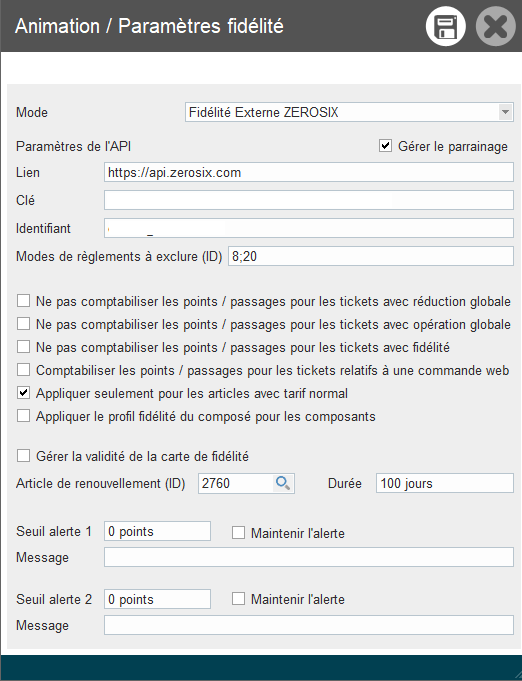This screenshot has width=522, height=681.
Task: Enable Gérer la validité de la carte
Action: (23, 456)
